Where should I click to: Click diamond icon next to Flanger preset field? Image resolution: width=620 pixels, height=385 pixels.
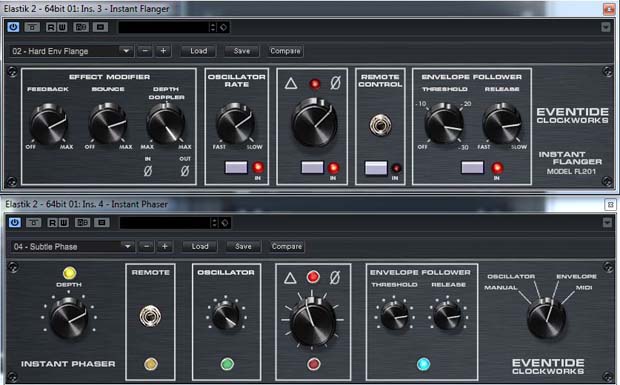point(223,27)
